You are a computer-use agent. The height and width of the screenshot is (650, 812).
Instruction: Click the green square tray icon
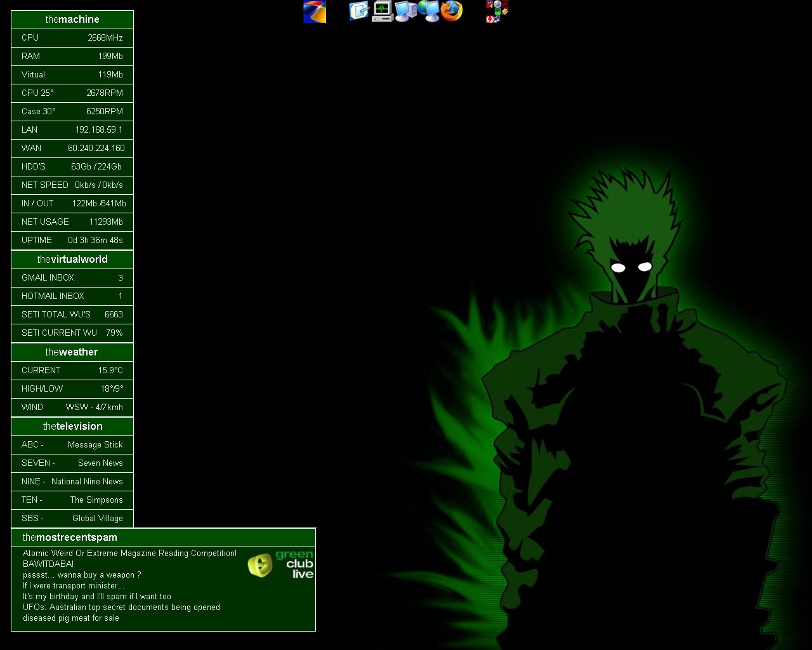click(497, 11)
